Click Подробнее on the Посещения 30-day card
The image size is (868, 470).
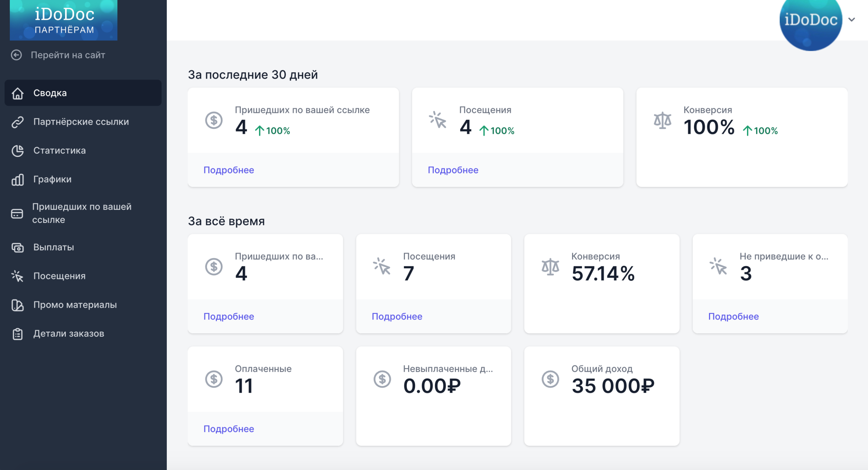click(x=453, y=170)
